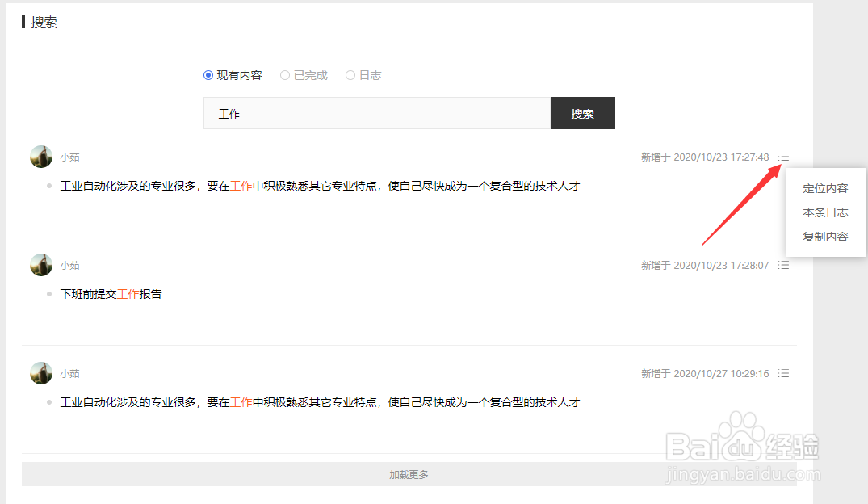
Task: Select the 日志 radio button
Action: pos(350,74)
